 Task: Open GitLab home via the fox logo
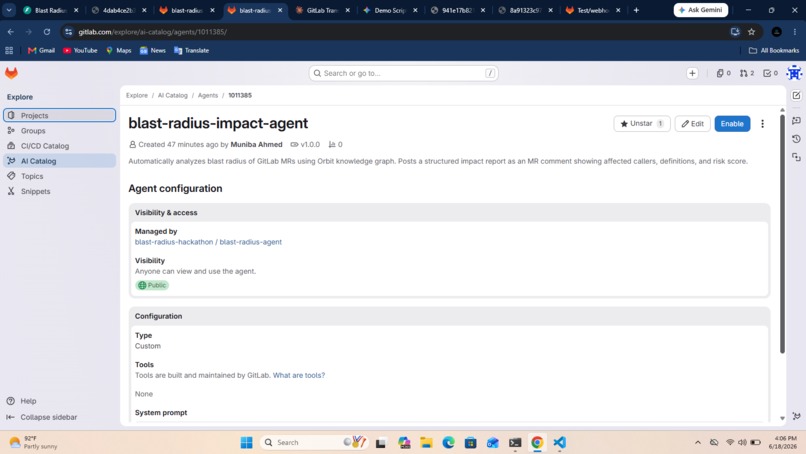point(11,73)
